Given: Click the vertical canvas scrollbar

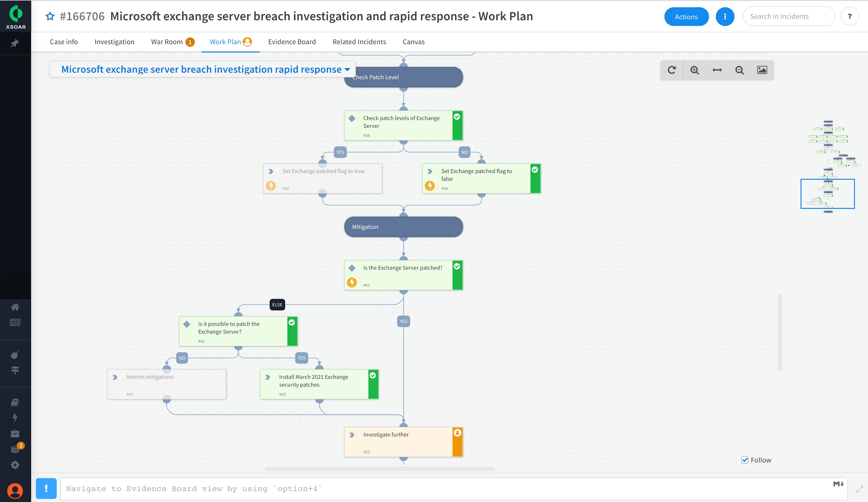Looking at the screenshot, I should click(x=780, y=332).
